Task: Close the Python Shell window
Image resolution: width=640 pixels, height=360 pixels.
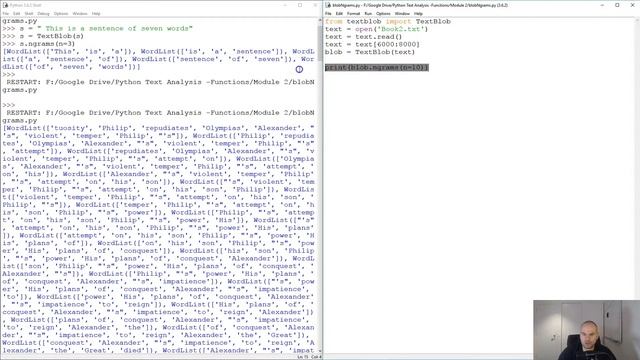Action: [315, 5]
